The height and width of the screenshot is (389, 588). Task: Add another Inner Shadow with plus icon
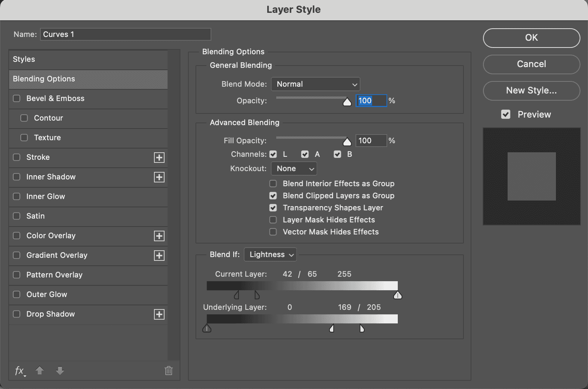[x=159, y=177]
